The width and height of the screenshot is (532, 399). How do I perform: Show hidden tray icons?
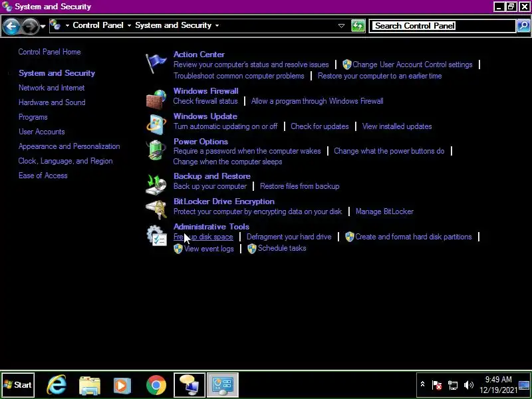click(422, 384)
